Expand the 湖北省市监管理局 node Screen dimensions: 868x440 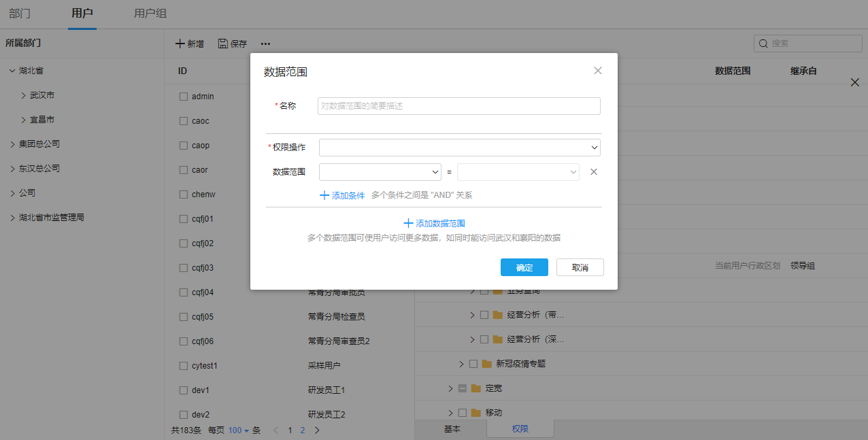pos(12,218)
